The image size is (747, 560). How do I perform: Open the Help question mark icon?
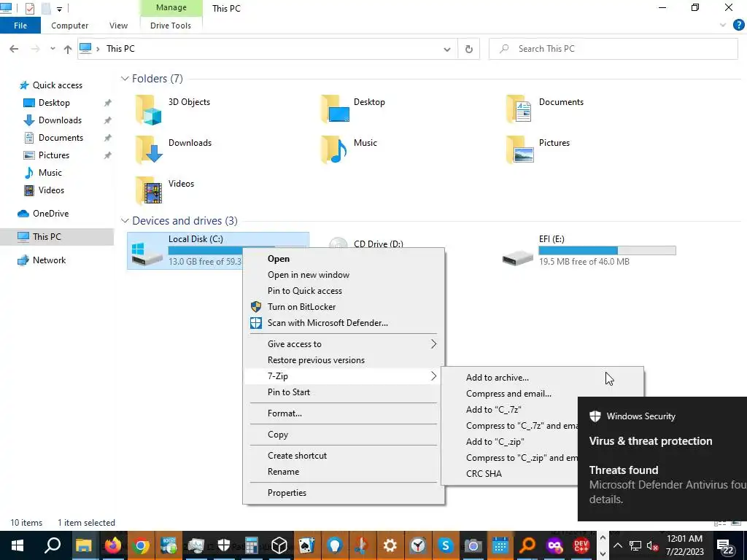click(x=738, y=26)
